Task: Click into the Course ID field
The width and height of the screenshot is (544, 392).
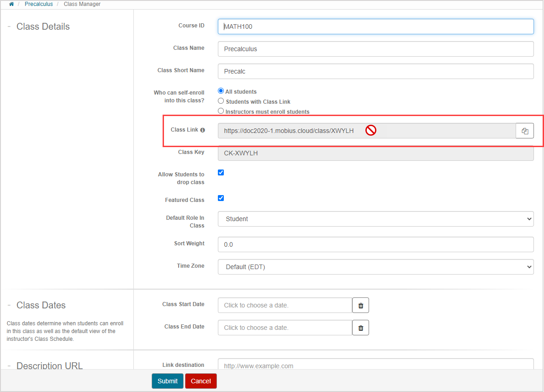Action: [x=375, y=26]
